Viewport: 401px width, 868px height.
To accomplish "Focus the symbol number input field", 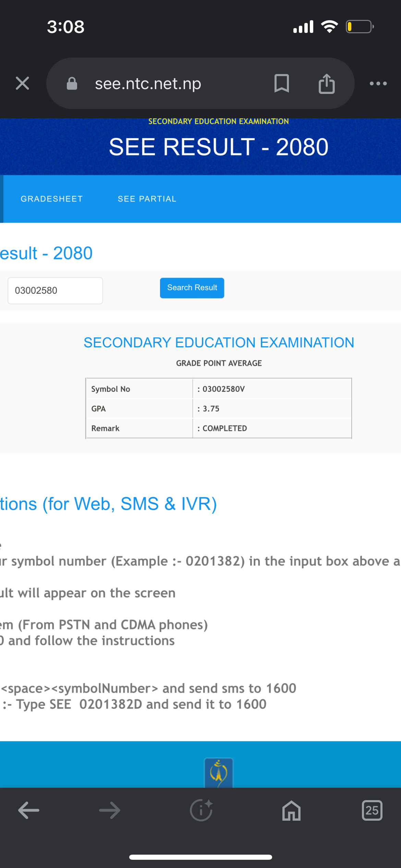I will coord(55,290).
